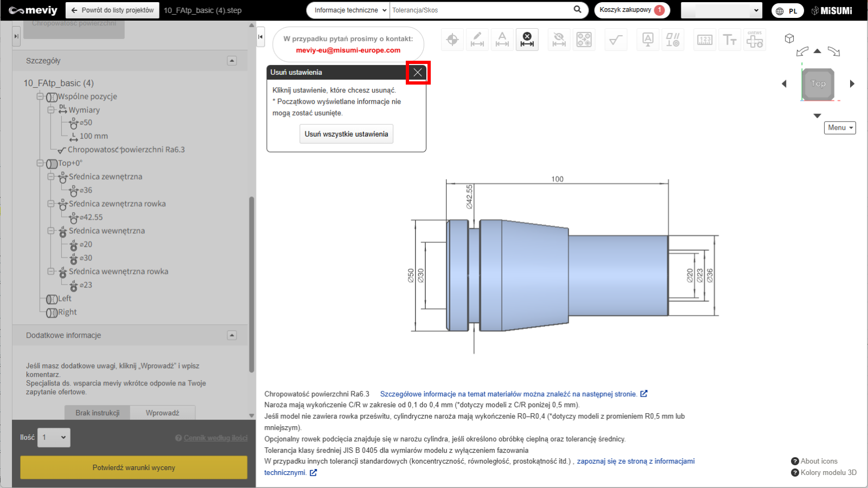Open the Menu dropdown near view cube
The image size is (868, 488).
(x=840, y=127)
